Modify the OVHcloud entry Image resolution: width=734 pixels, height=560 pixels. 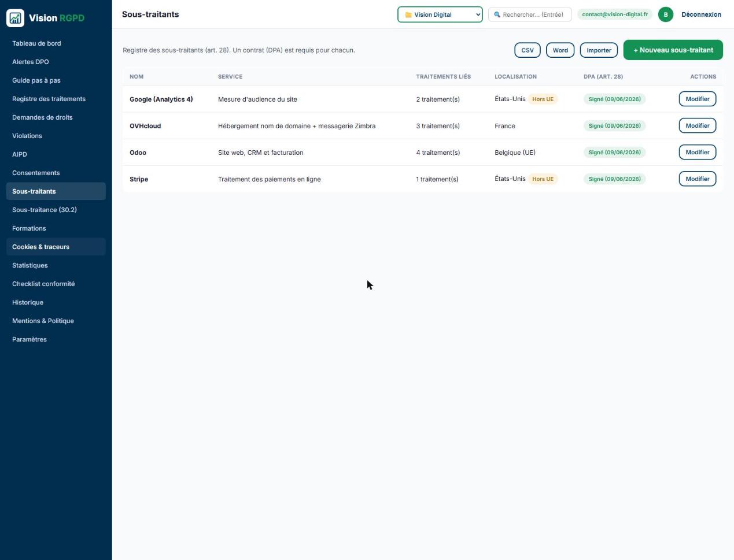tap(698, 125)
